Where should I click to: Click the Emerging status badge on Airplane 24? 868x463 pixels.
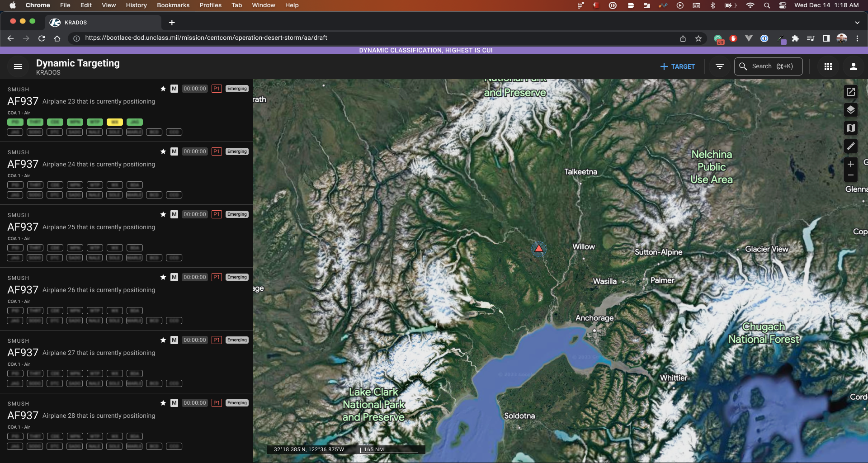click(237, 151)
